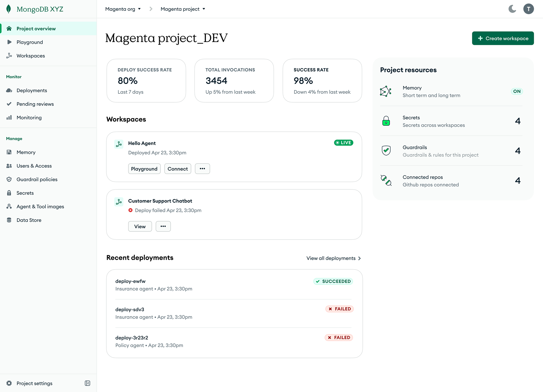Click the Agent & Tool images icon
This screenshot has width=543, height=392.
pyautogui.click(x=9, y=206)
